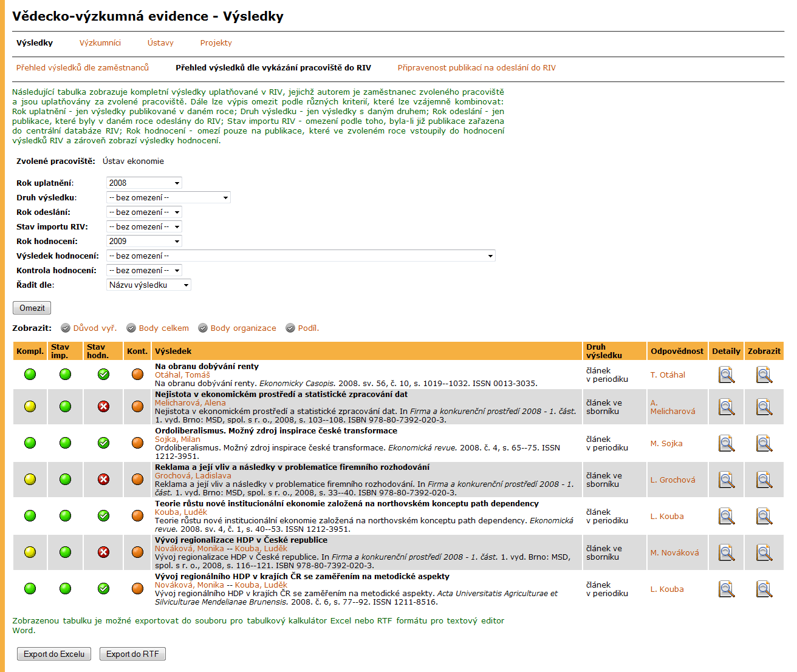
Task: Click red cross Stav hodn. icon in Vývoj regionalizace row
Action: 104,552
